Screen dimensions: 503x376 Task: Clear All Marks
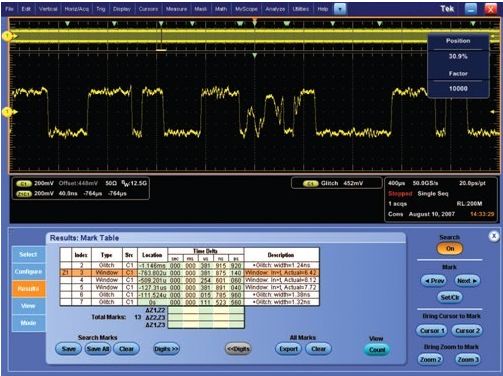coord(318,349)
